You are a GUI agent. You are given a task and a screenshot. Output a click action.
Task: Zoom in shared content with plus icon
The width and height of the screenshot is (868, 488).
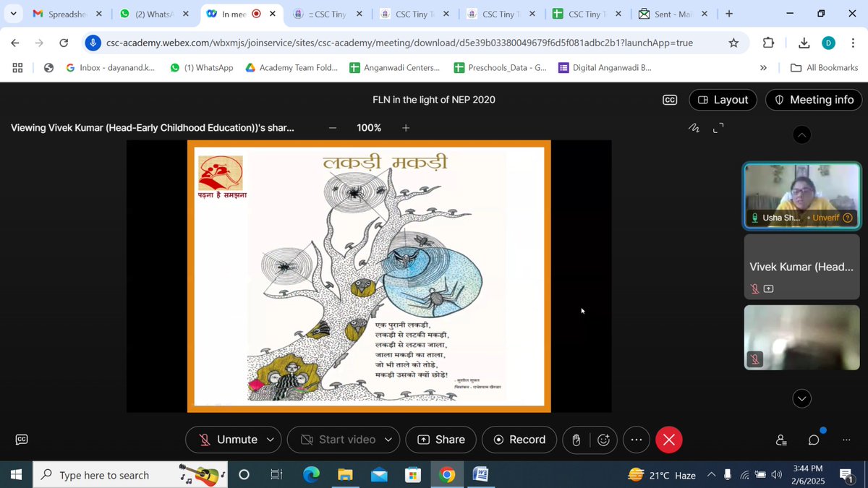tap(406, 128)
